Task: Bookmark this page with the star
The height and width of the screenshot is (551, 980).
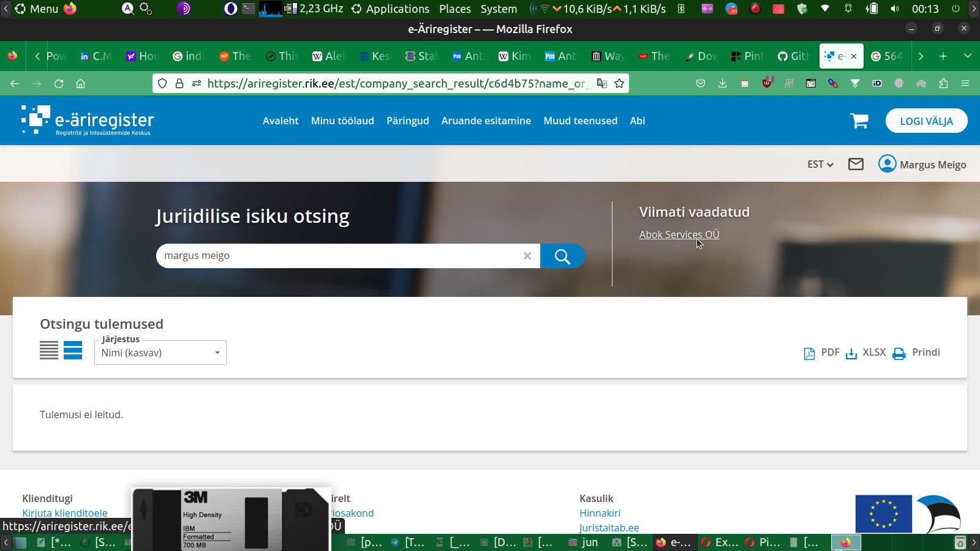Action: coord(619,83)
